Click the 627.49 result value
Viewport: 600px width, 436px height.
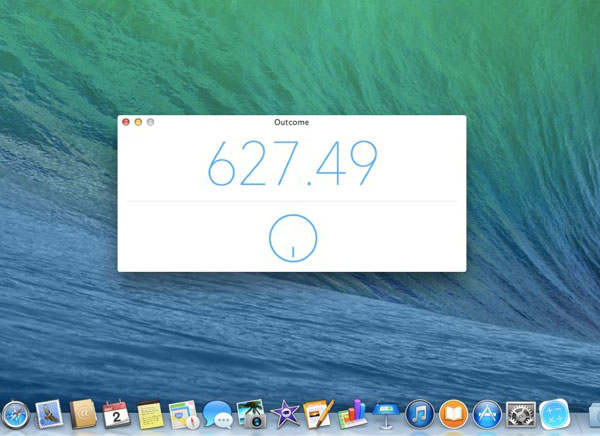[x=293, y=163]
